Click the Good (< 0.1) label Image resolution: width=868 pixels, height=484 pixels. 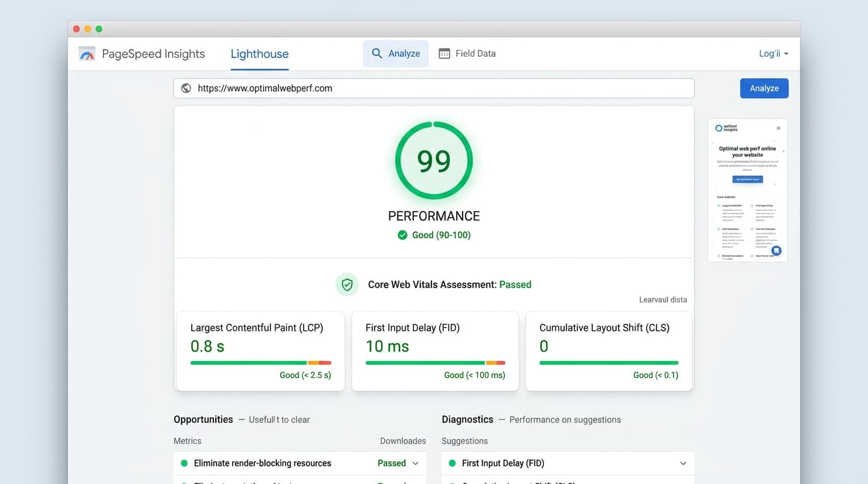[655, 375]
